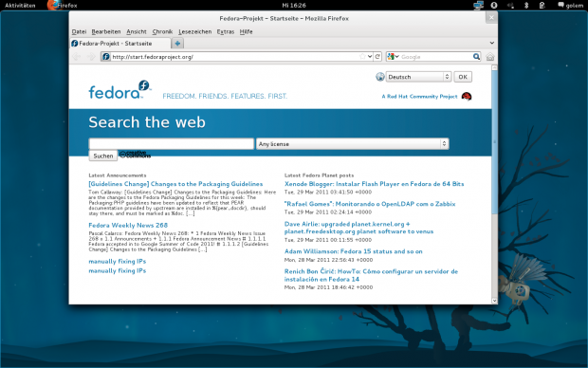Bookmark this page with the star icon
The image size is (588, 368).
362,57
